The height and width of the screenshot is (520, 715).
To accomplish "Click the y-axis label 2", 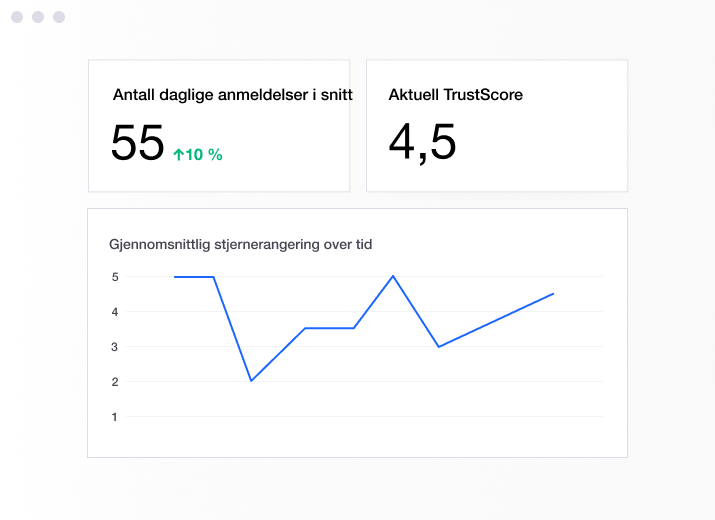I will coord(115,382).
